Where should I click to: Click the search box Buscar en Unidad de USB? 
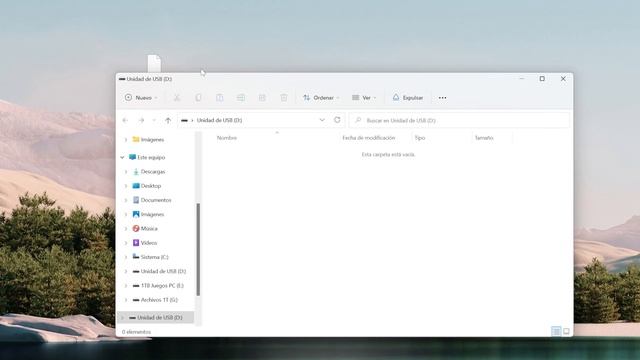point(459,120)
